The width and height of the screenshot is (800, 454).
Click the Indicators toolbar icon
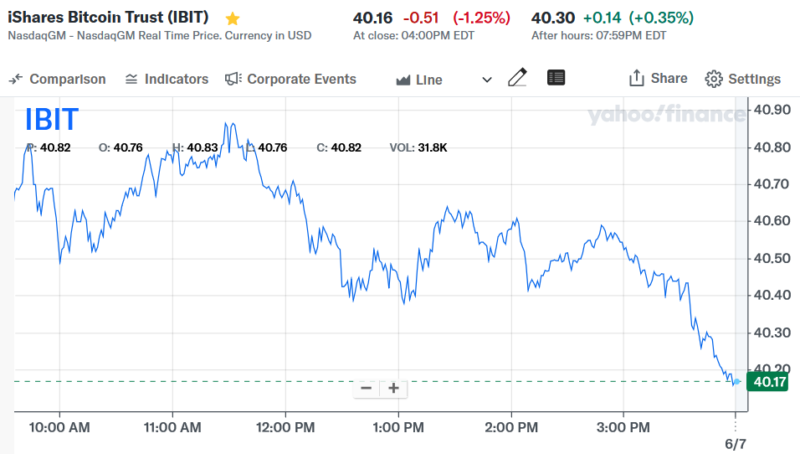click(x=131, y=79)
